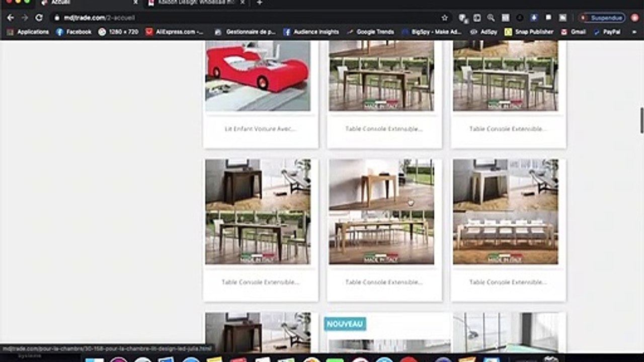The width and height of the screenshot is (644, 362).
Task: Click the magnifier zoom icon in the toolbar
Action: [491, 18]
